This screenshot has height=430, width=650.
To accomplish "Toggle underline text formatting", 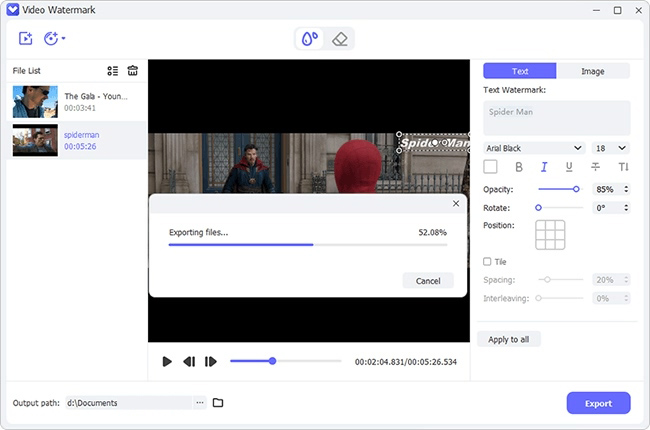I will [x=569, y=167].
